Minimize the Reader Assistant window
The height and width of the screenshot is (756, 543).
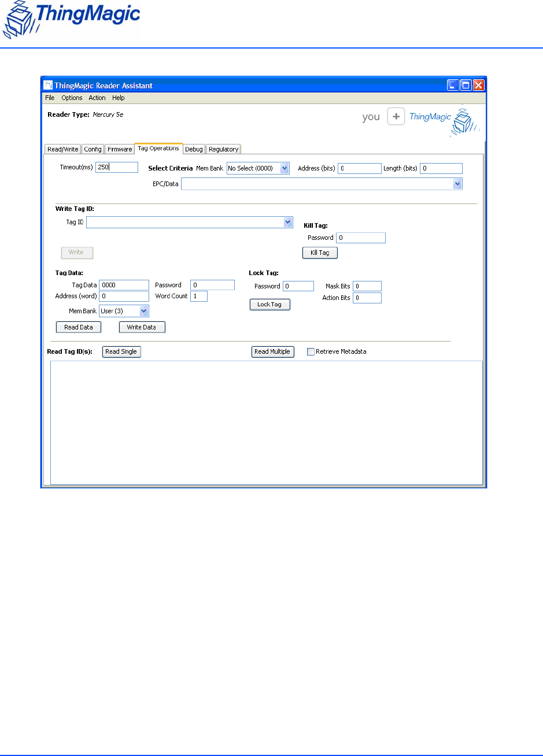tap(452, 85)
